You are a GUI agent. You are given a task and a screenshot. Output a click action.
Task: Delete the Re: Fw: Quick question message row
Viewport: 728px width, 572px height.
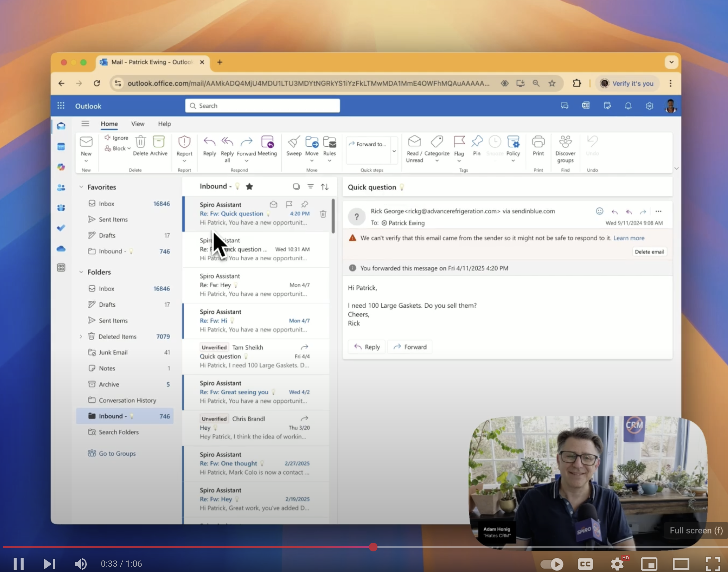323,214
